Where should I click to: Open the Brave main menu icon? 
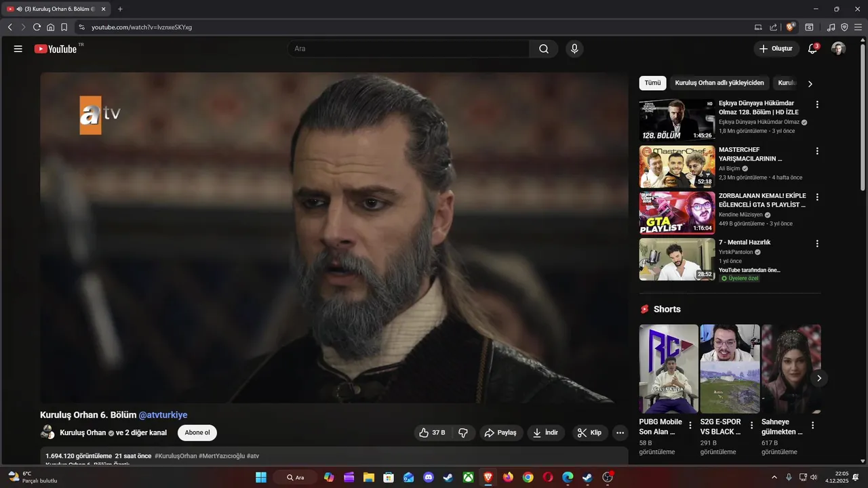[x=858, y=27]
